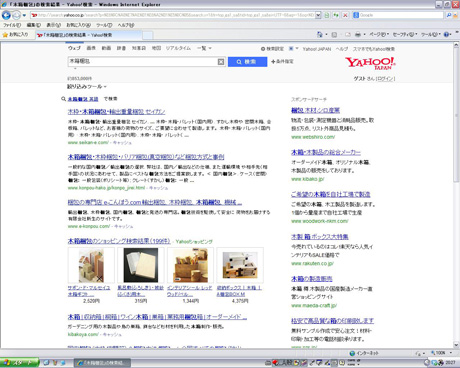Click the IE taskbar button for 木箱梱包 search
The width and height of the screenshot is (460, 368).
(x=102, y=363)
